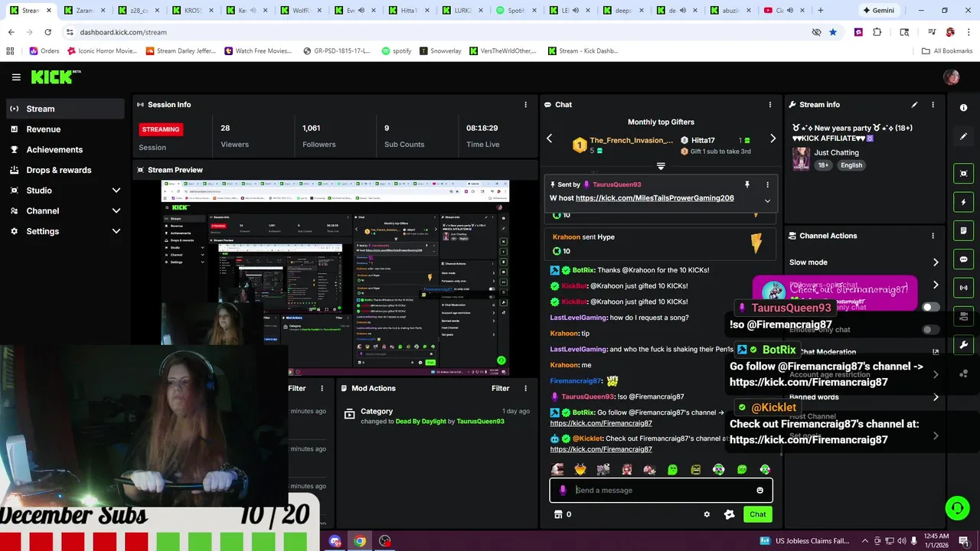Open the hamburger menu beside KICK logo
Viewport: 980px width, 551px height.
tap(16, 77)
